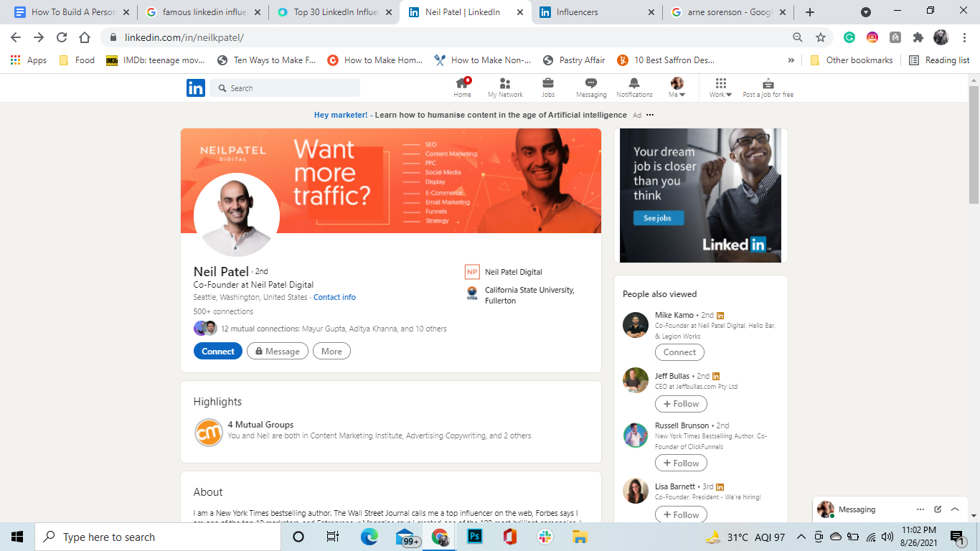Open Chrome's three-dot menu
The height and width of the screenshot is (551, 980).
click(x=966, y=37)
